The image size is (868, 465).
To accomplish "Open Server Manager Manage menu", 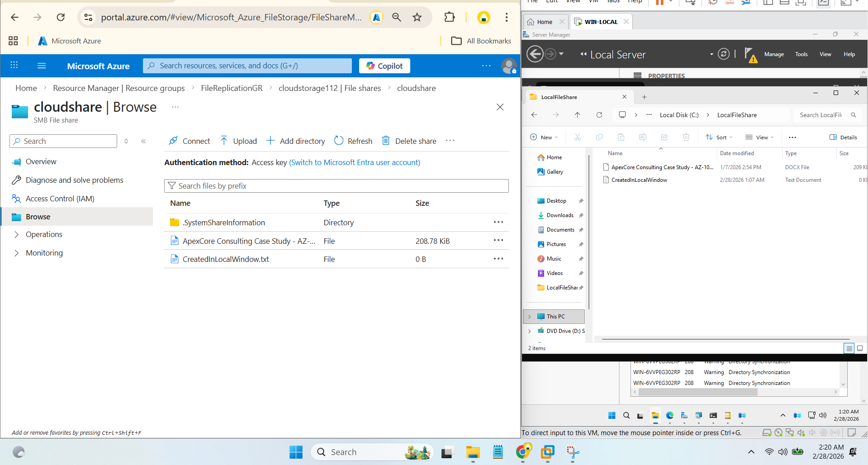I will click(x=774, y=54).
